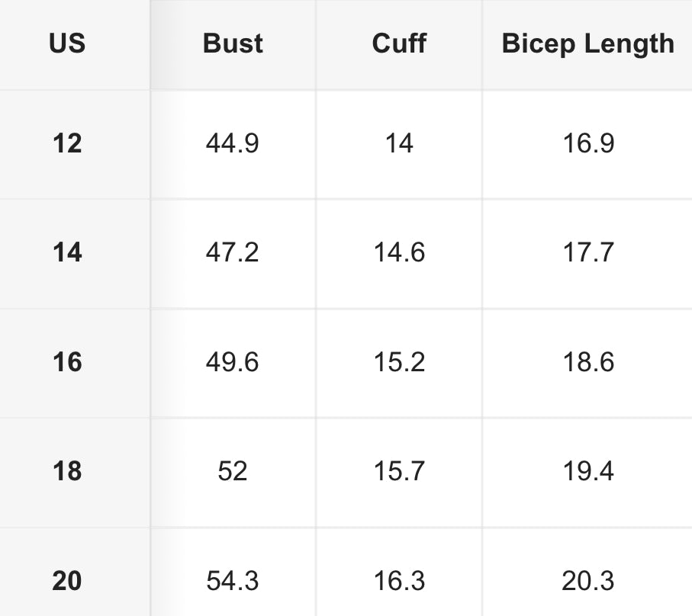Click the 49.6 bust value
Image resolution: width=692 pixels, height=616 pixels.
tap(233, 362)
